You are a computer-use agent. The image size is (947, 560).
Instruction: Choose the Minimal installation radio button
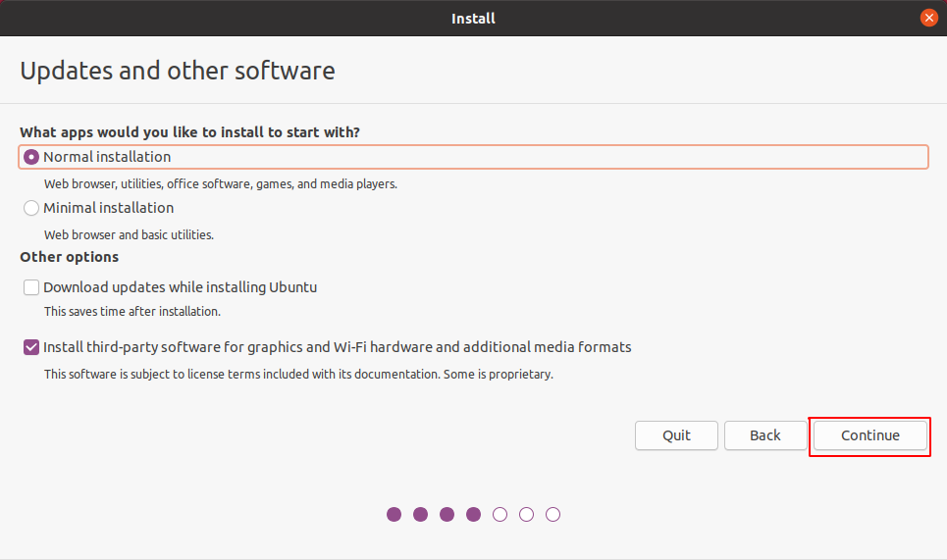(31, 208)
